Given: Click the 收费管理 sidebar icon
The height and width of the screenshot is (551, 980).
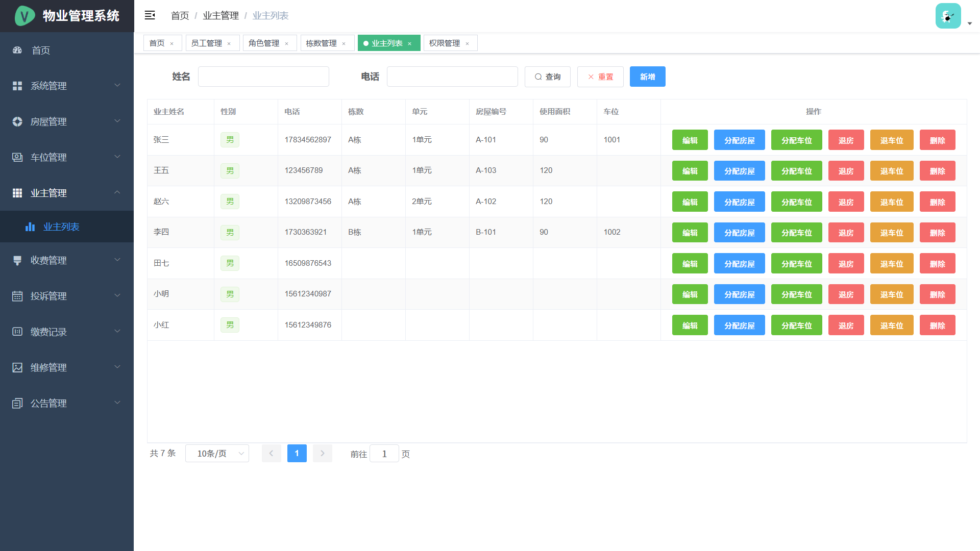Looking at the screenshot, I should (x=17, y=260).
